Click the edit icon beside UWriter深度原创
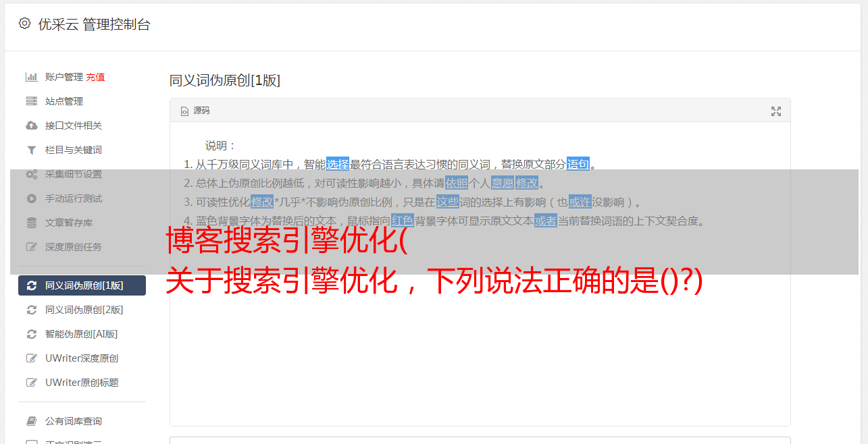The width and height of the screenshot is (868, 444). tap(31, 358)
